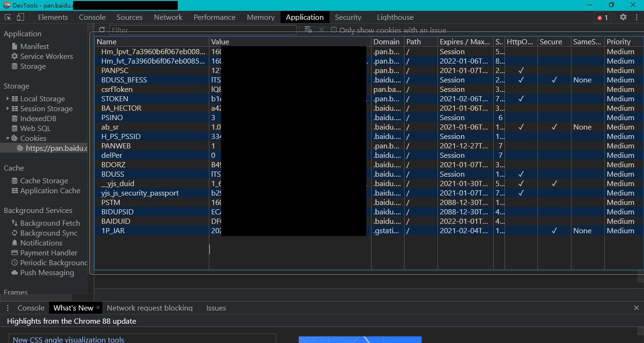Open Periodic Background Sync
The height and width of the screenshot is (343, 644).
(50, 262)
